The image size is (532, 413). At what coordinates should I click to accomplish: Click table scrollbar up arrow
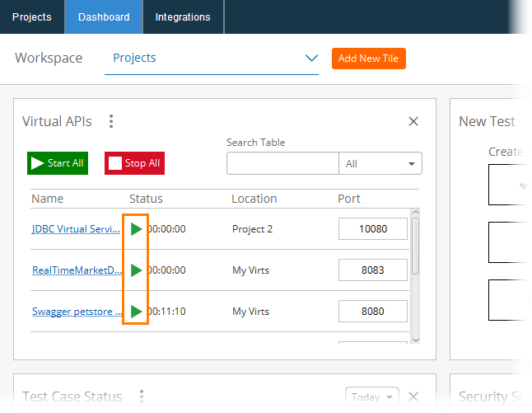[x=416, y=213]
